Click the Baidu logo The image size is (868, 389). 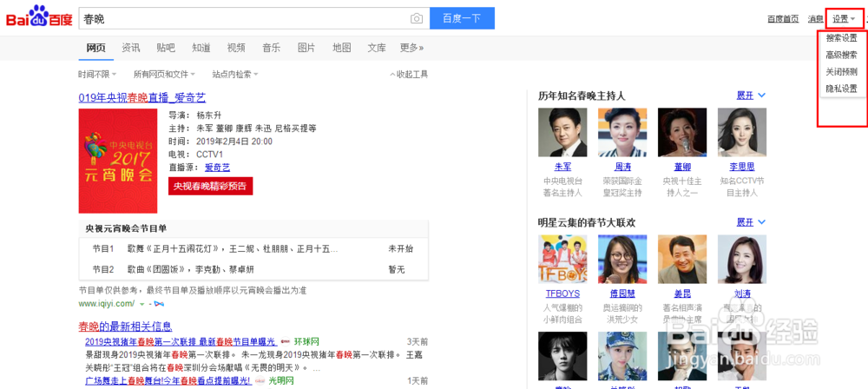39,17
